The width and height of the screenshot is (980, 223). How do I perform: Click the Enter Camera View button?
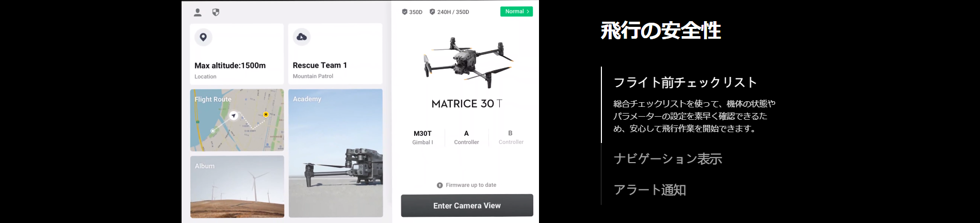coord(467,205)
